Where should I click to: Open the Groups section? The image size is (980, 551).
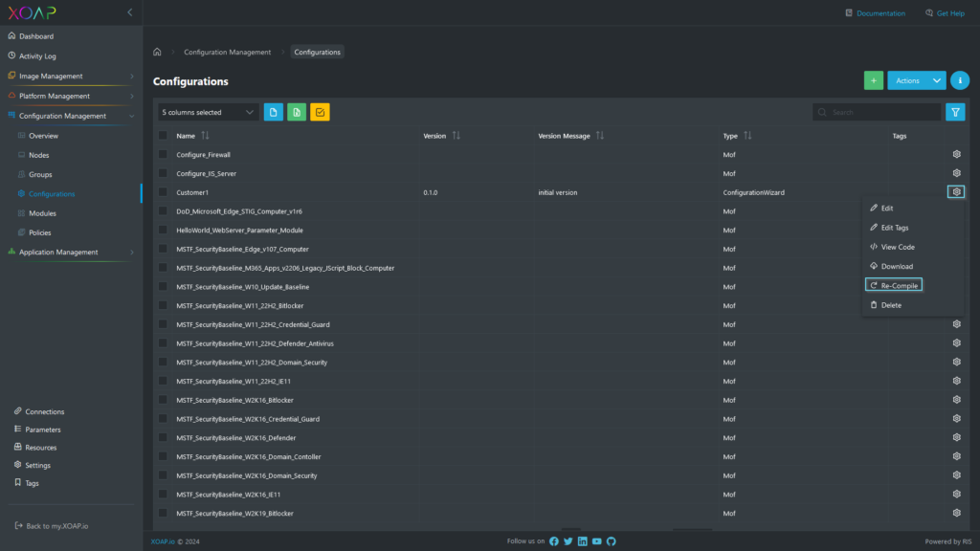point(40,174)
